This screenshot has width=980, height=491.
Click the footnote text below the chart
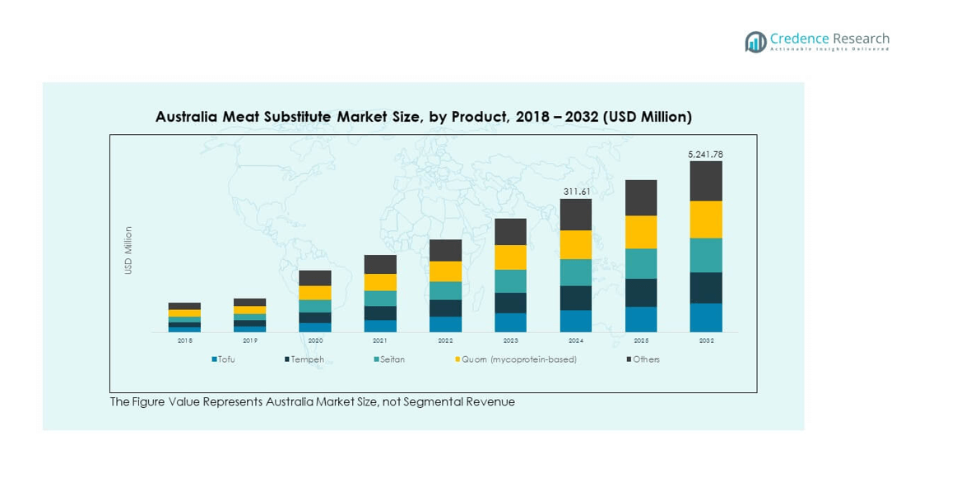pyautogui.click(x=312, y=402)
